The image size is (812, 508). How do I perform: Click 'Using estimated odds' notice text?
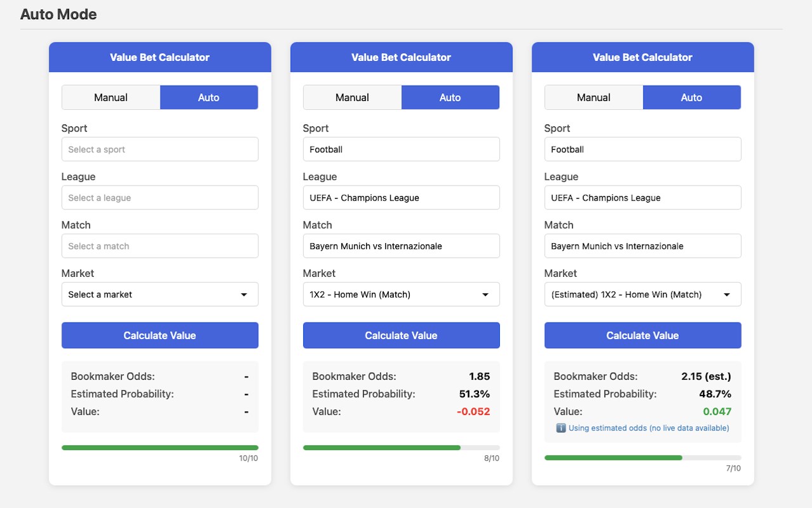[x=648, y=428]
